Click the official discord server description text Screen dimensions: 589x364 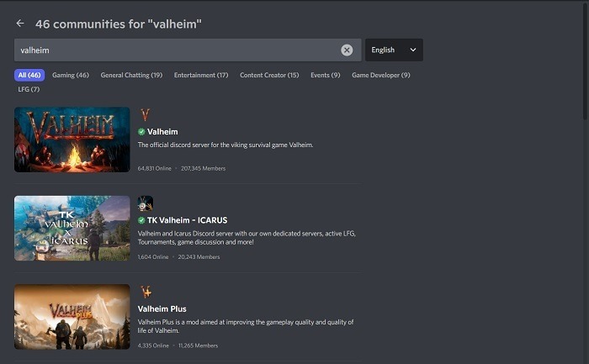coord(226,145)
